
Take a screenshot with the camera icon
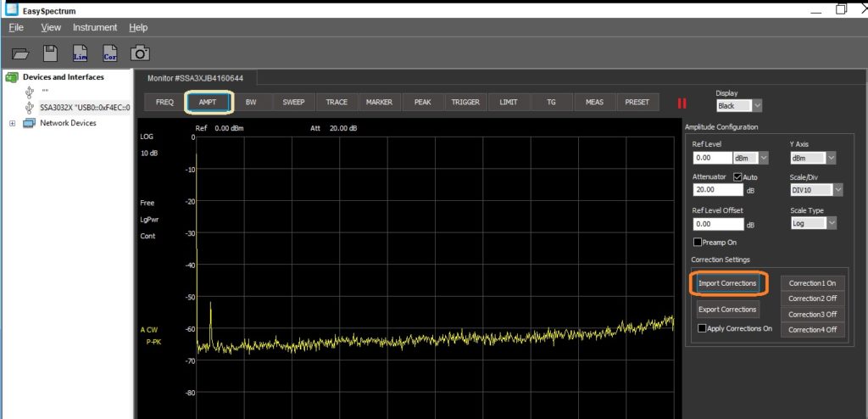(140, 53)
